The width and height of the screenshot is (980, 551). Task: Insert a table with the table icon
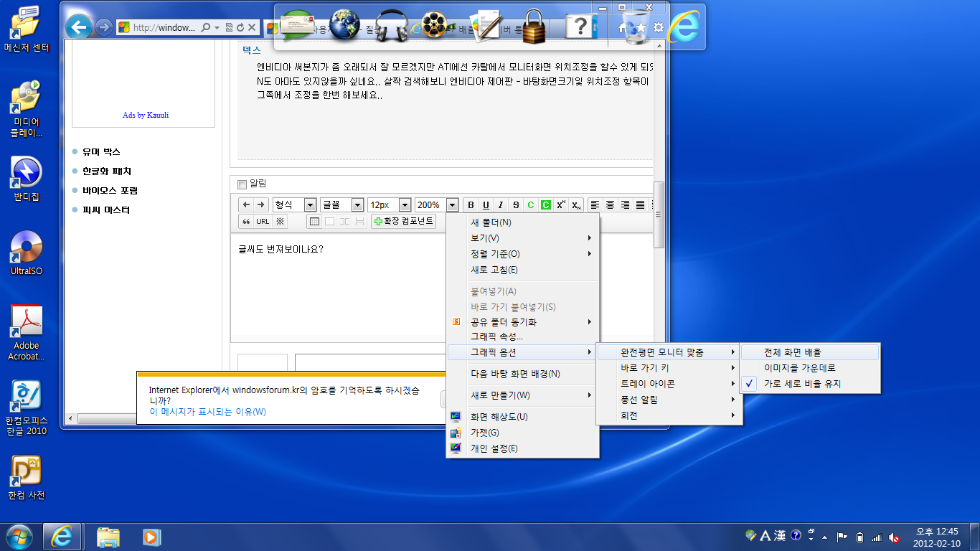click(314, 222)
